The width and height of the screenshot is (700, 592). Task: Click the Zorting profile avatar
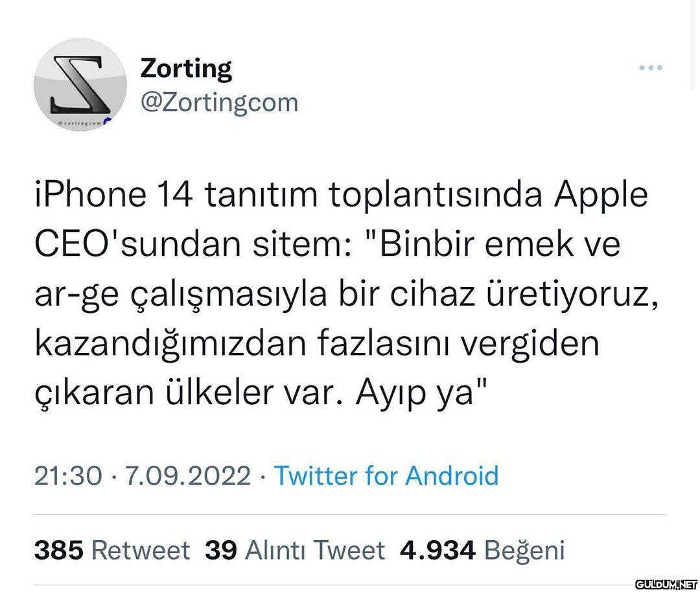pyautogui.click(x=80, y=85)
